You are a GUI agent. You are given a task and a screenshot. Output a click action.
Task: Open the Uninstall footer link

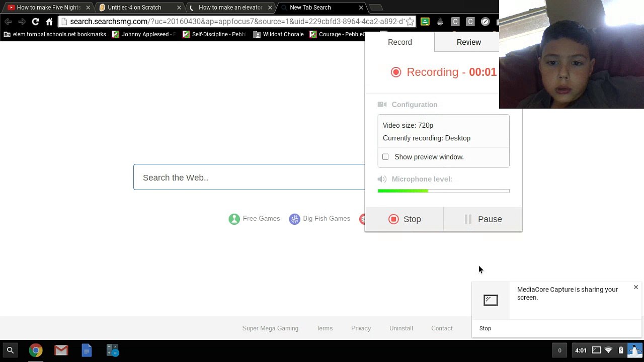pos(401,328)
